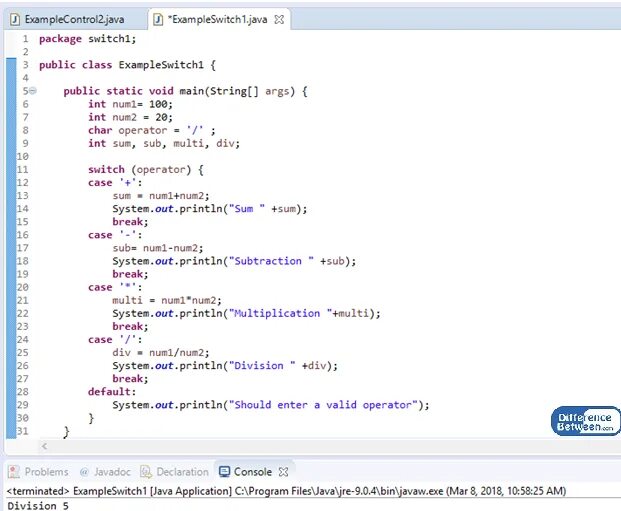Click 'int sum, sub, multi, div;' line
The width and height of the screenshot is (621, 511).
point(164,143)
